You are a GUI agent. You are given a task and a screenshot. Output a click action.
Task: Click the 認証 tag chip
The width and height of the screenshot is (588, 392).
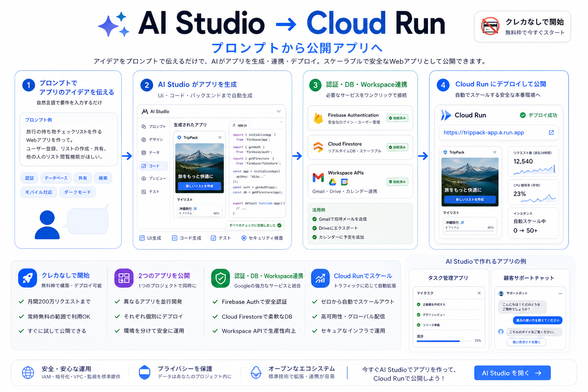(29, 178)
